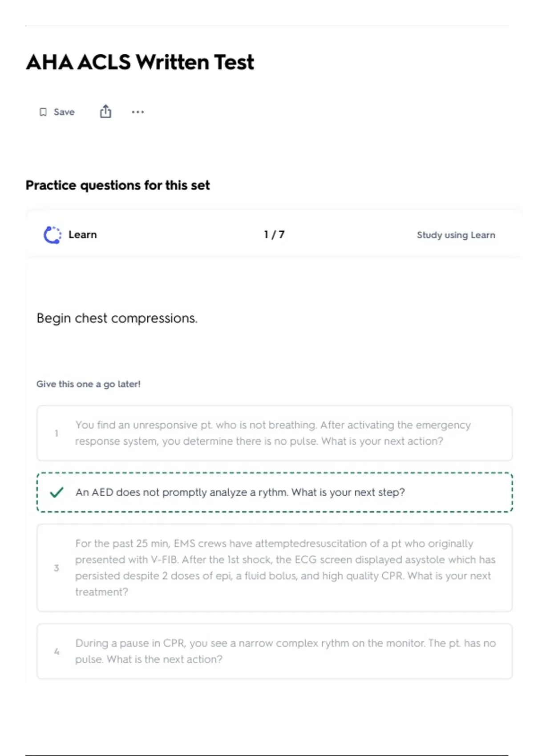Click the 1 / 7 question counter
Viewport: 534px width, 756px height.
pos(274,235)
